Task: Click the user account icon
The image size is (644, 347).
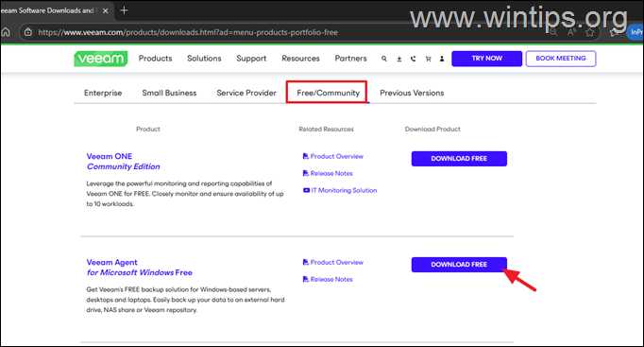Action: tap(442, 59)
